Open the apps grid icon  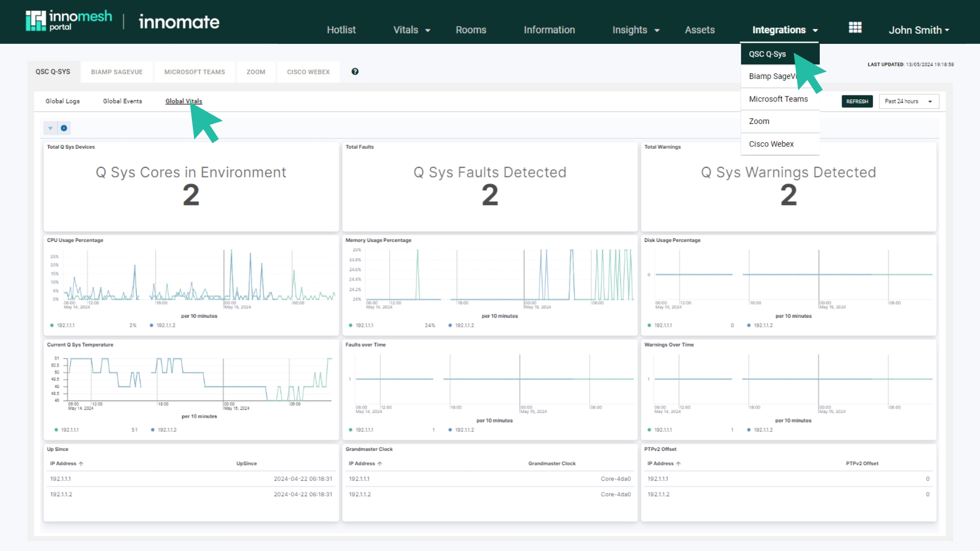coord(855,28)
